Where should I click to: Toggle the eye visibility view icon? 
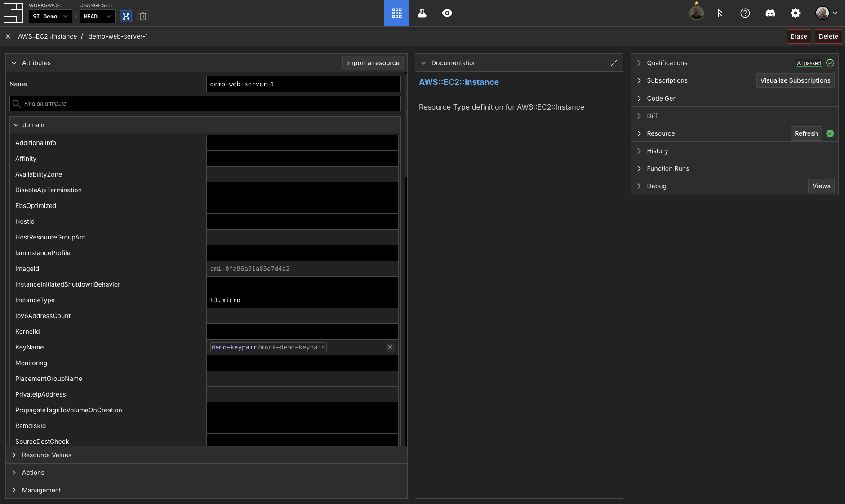[x=447, y=13]
